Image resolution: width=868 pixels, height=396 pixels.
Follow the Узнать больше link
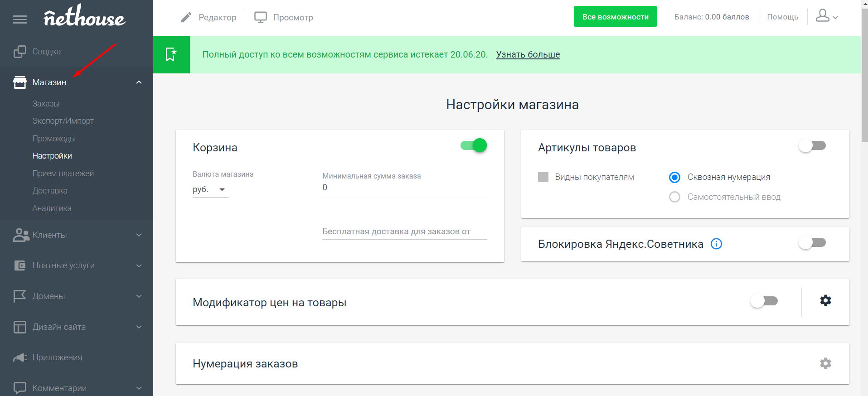[528, 54]
